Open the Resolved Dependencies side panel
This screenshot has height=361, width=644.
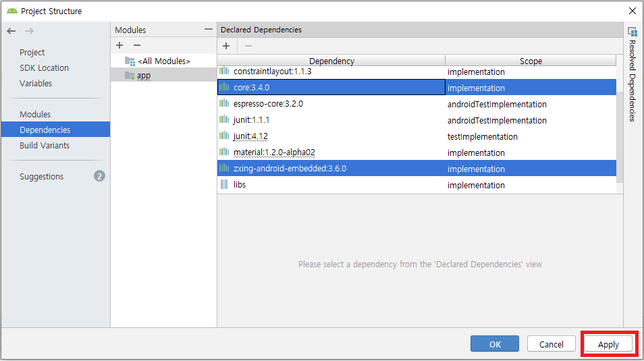coord(633,74)
